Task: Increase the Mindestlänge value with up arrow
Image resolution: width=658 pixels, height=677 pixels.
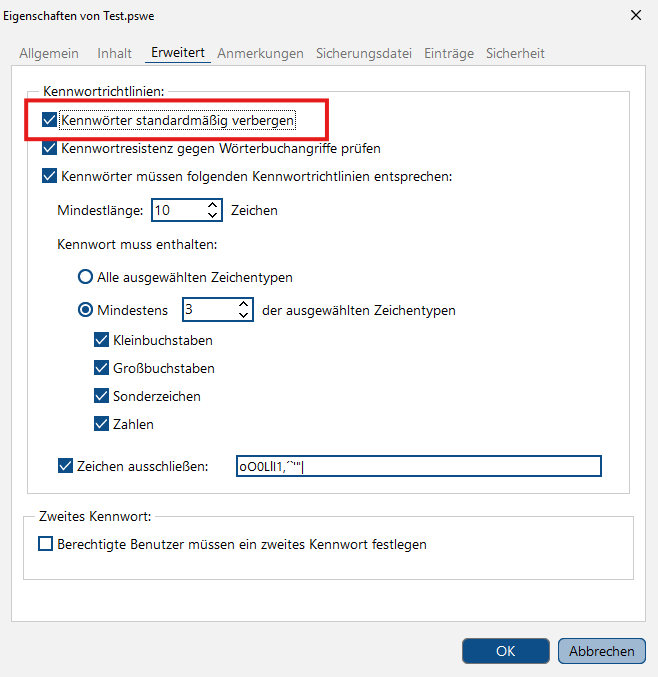Action: click(x=212, y=205)
